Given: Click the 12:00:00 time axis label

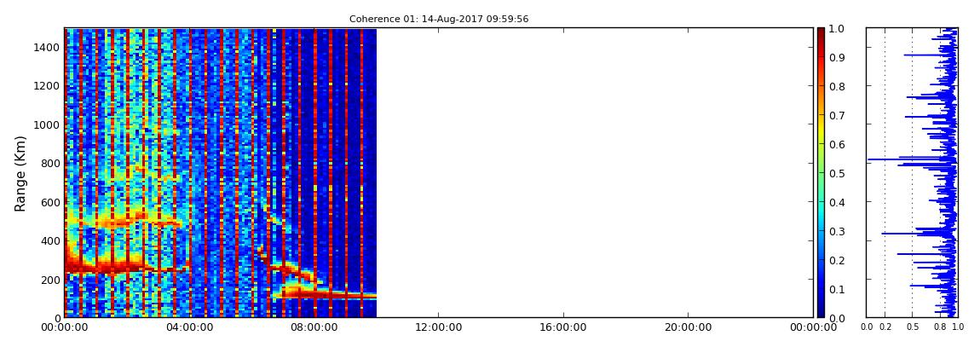Looking at the screenshot, I should [439, 327].
